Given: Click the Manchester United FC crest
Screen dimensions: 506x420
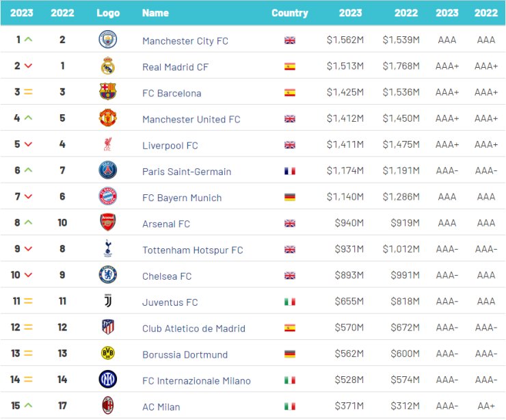Looking at the screenshot, I should [108, 118].
